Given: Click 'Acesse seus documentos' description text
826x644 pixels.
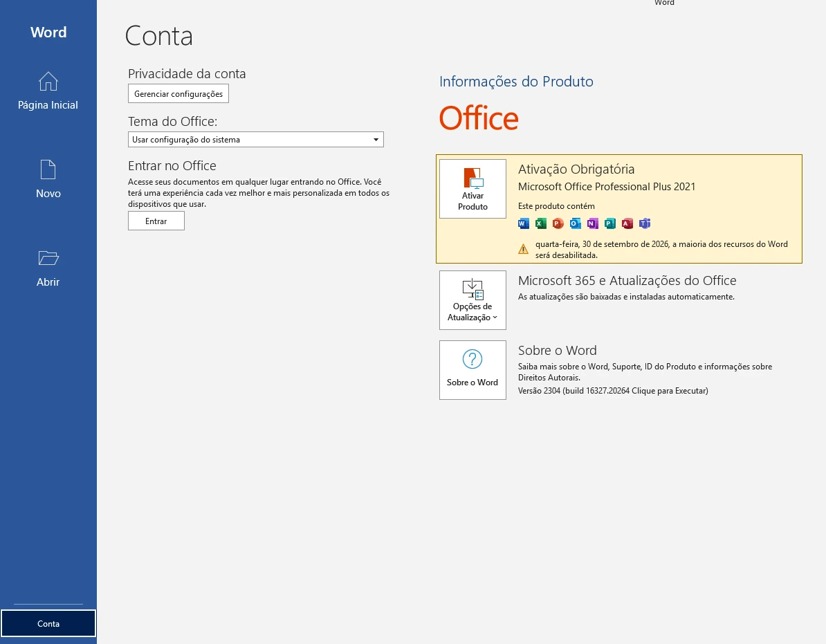Looking at the screenshot, I should pyautogui.click(x=259, y=193).
